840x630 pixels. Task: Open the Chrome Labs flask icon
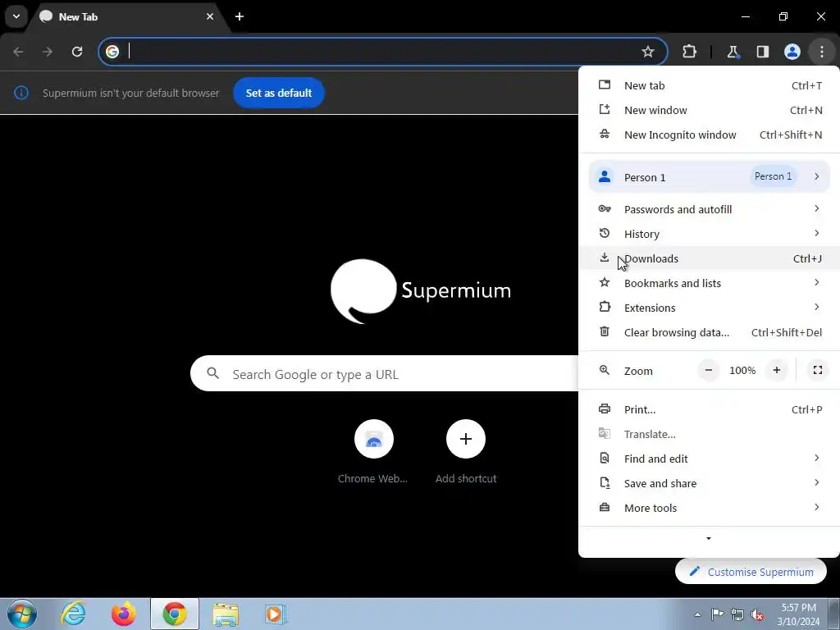click(x=733, y=52)
